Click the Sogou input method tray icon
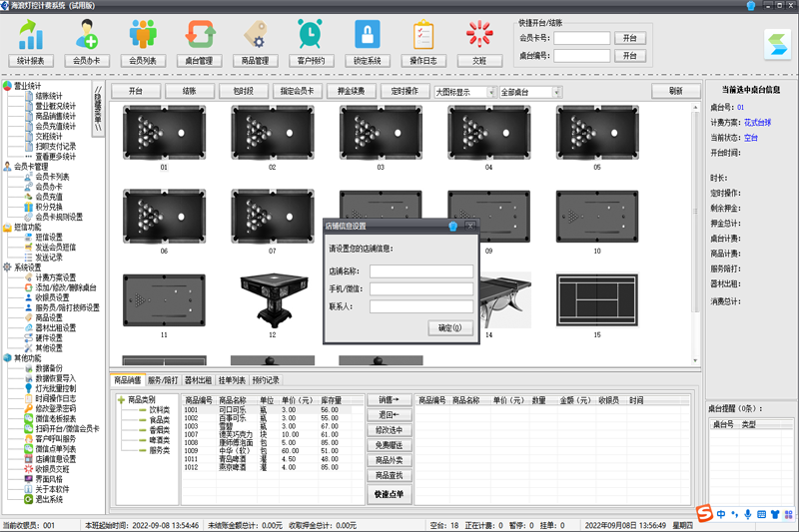The width and height of the screenshot is (799, 532). (704, 514)
